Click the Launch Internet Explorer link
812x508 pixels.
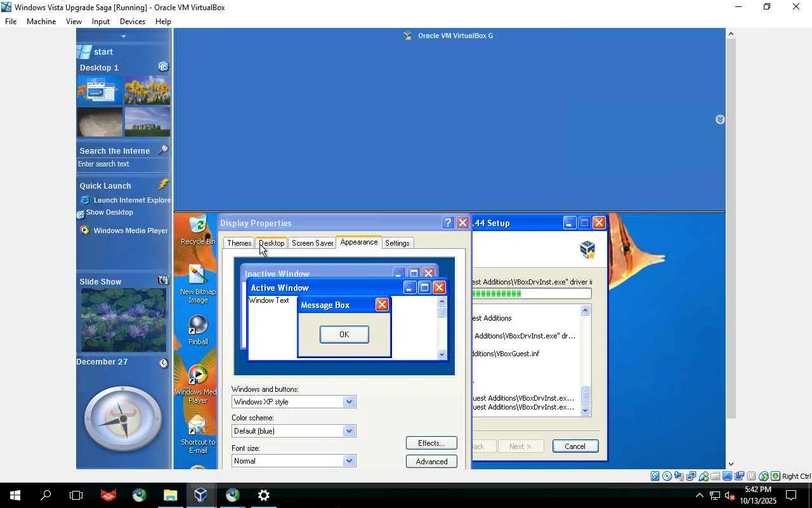pyautogui.click(x=132, y=200)
